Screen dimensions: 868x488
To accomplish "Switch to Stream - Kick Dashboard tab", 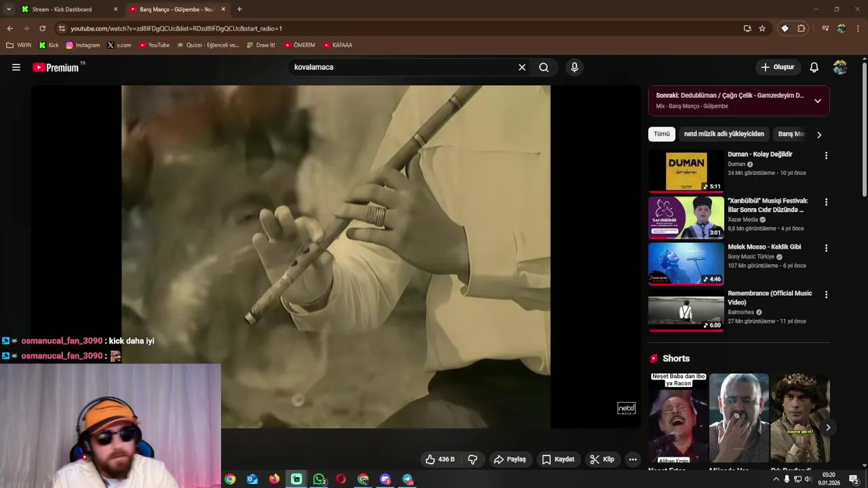I will click(x=69, y=9).
